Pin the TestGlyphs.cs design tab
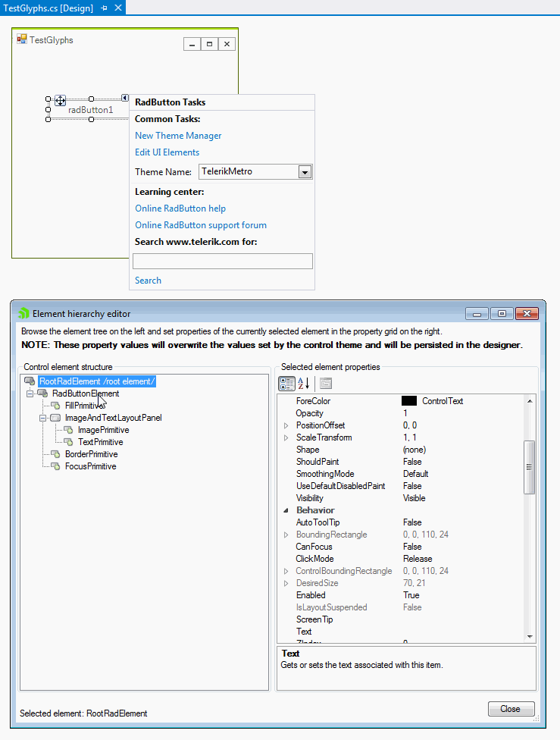Screen dimensions: 560x740 click(x=105, y=8)
